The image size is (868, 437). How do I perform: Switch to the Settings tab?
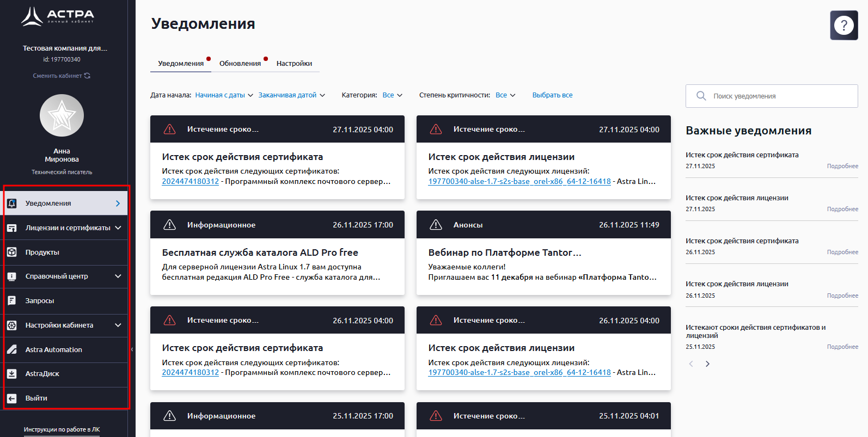pyautogui.click(x=294, y=64)
